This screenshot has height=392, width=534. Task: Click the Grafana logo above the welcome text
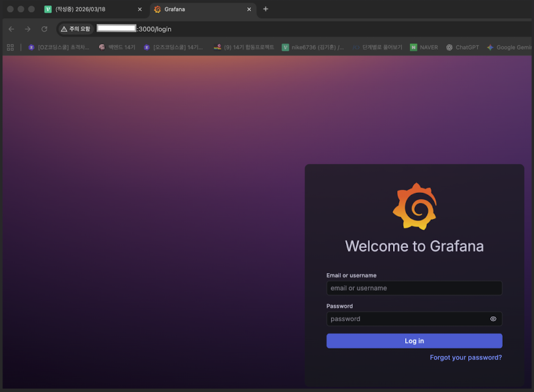[x=414, y=206]
